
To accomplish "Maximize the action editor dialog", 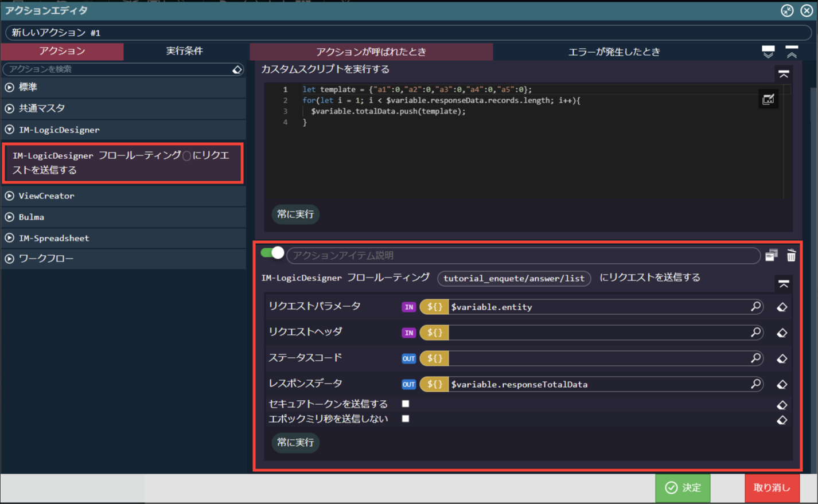I will click(x=787, y=10).
